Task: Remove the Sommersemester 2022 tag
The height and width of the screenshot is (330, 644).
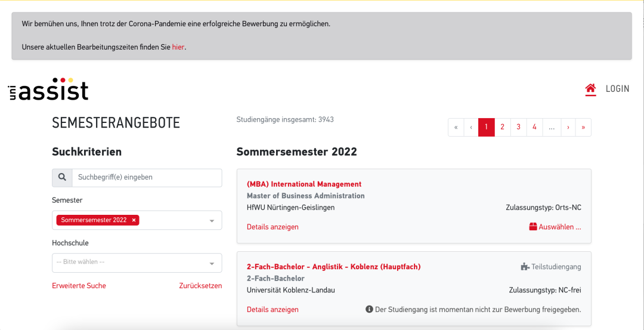Action: click(x=134, y=220)
